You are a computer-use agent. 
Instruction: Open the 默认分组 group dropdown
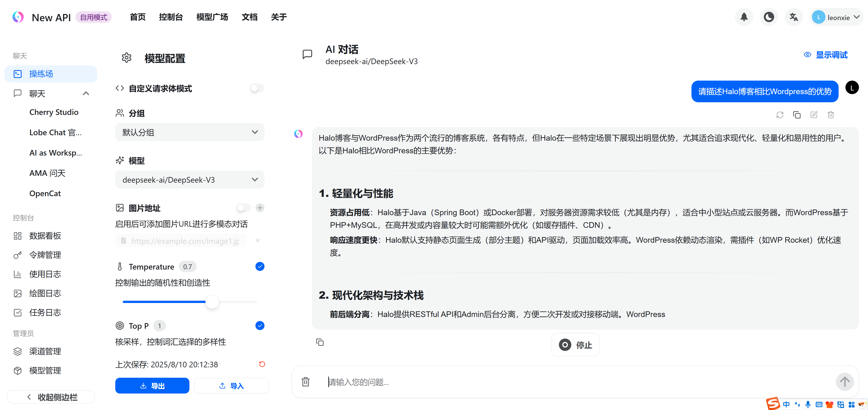(x=190, y=132)
